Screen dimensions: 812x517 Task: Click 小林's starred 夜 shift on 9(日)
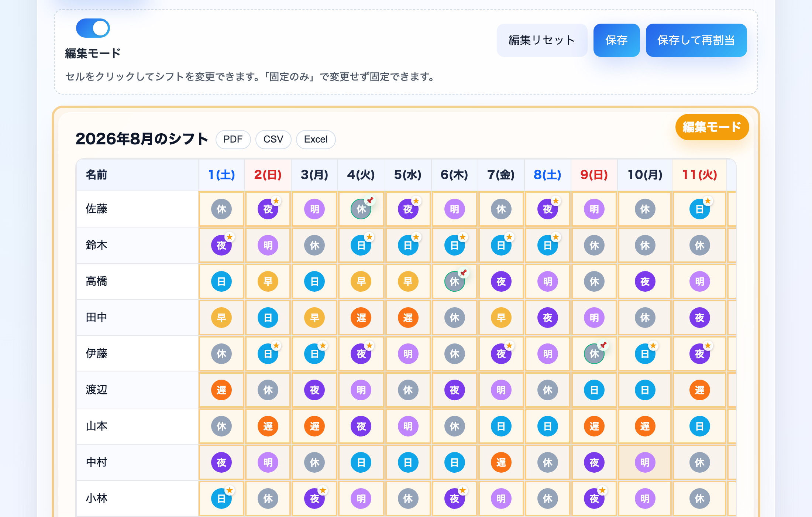pos(594,499)
